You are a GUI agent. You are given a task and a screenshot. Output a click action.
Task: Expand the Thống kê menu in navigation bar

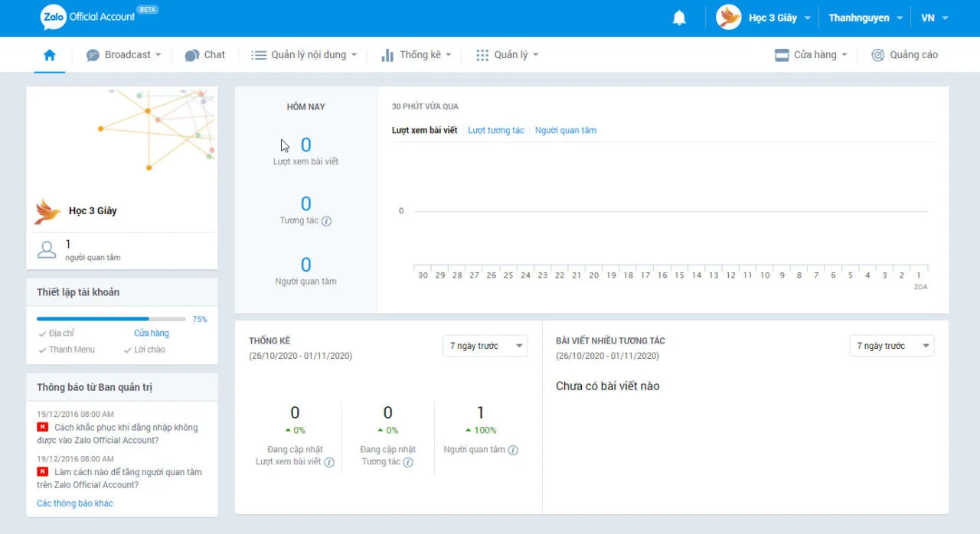coord(416,55)
